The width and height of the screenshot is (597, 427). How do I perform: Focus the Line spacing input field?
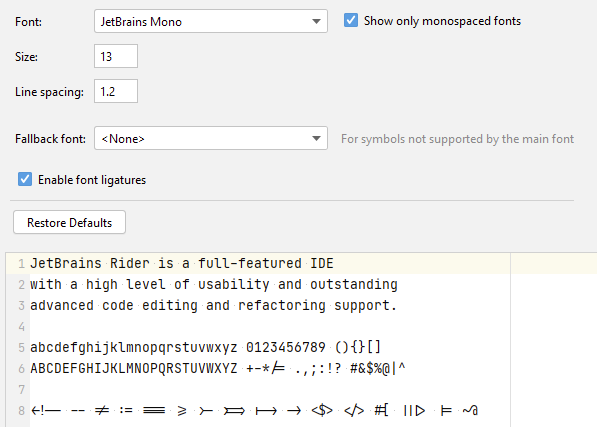pyautogui.click(x=116, y=91)
